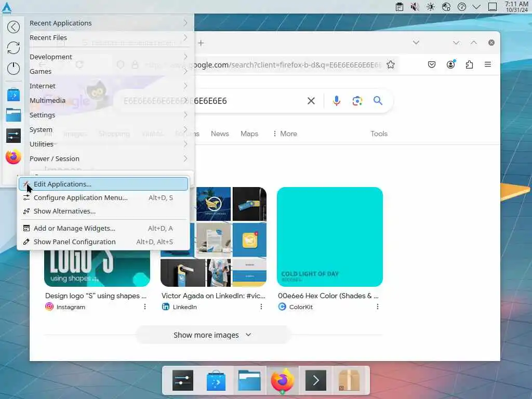Open options dots for Instagram result
The image size is (532, 399).
(x=145, y=307)
